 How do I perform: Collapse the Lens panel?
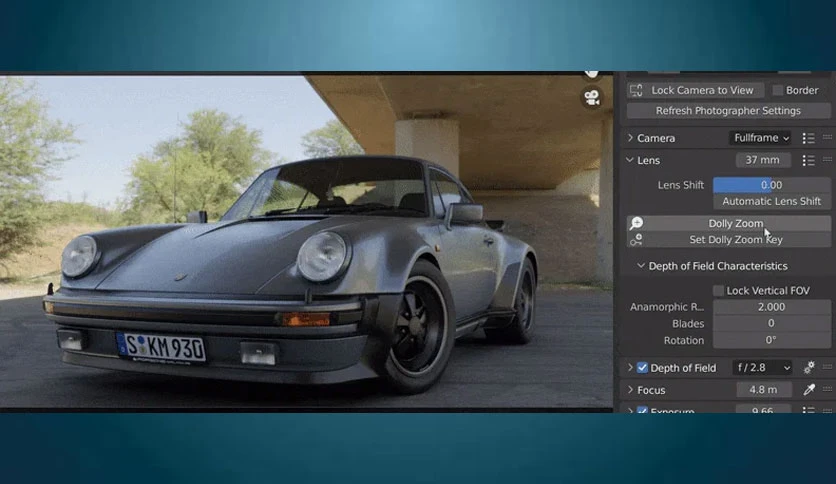pos(630,160)
